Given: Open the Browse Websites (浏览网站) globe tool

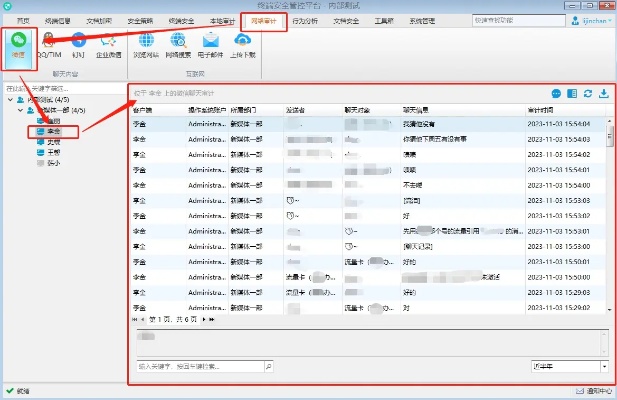Looking at the screenshot, I should (146, 46).
